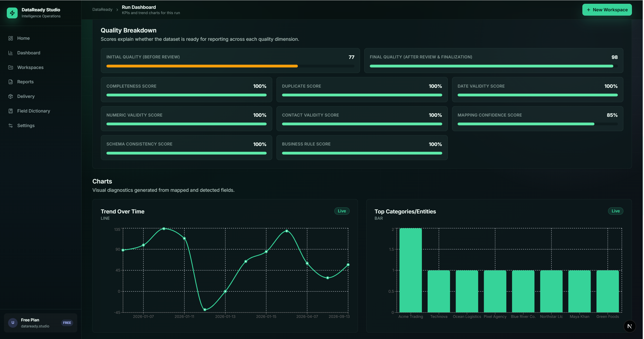Click the round N badge icon
The image size is (644, 339).
point(630,326)
